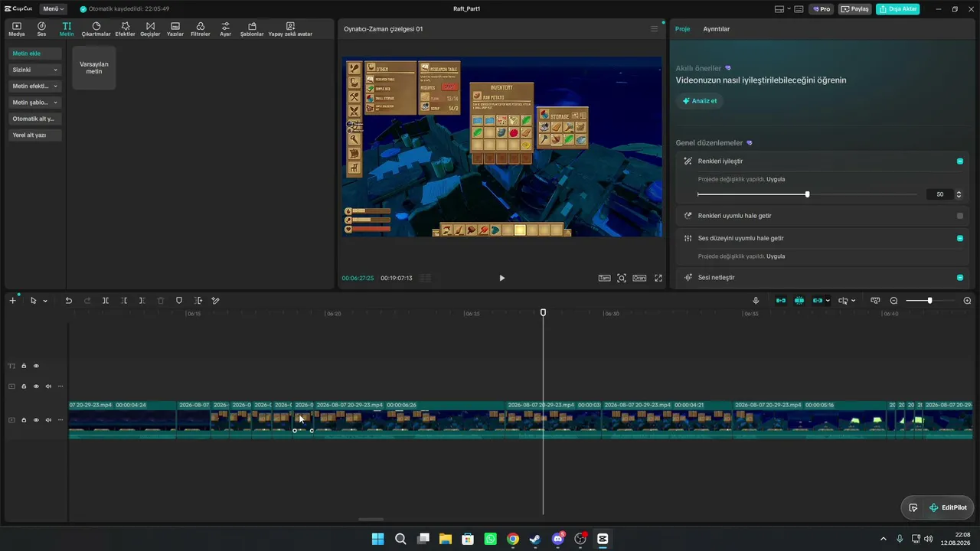Open the Medya panel
980x551 pixels.
coord(17,29)
